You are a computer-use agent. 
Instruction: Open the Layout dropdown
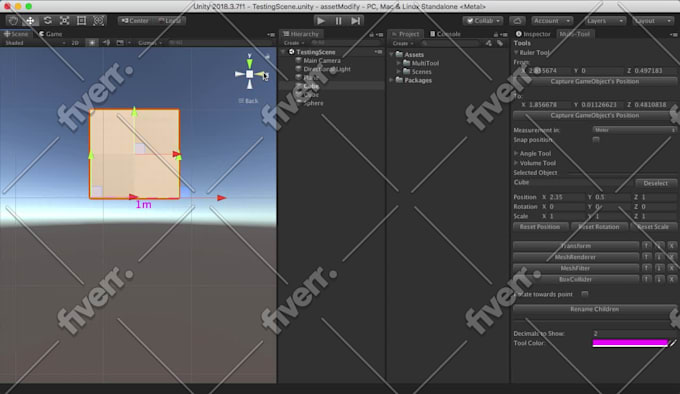pos(653,20)
